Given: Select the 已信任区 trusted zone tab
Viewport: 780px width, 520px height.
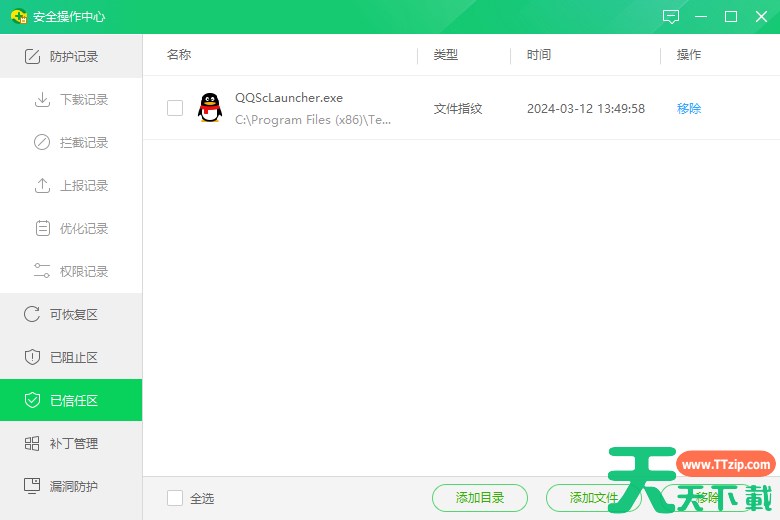Looking at the screenshot, I should point(73,401).
